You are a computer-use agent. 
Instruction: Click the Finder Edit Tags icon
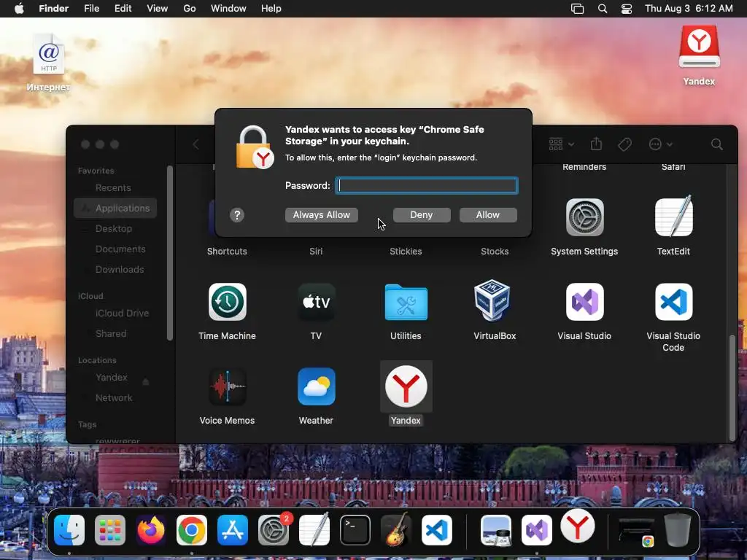pyautogui.click(x=624, y=144)
